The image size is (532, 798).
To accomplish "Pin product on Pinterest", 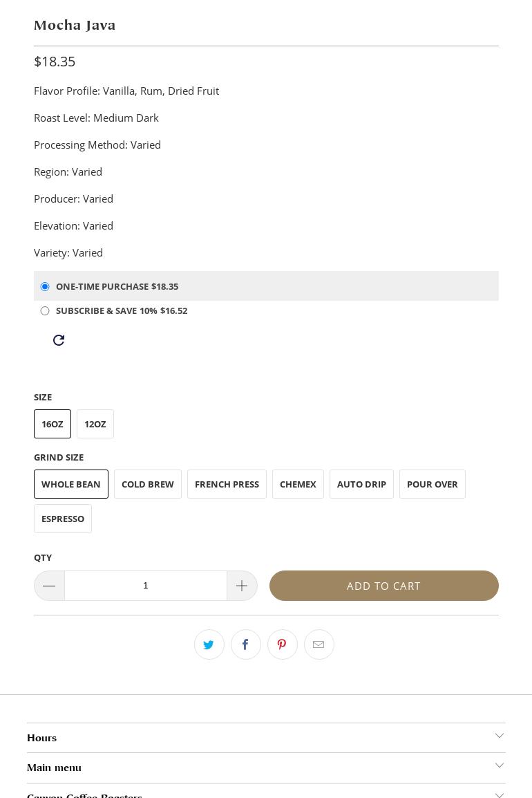I will click(x=282, y=644).
